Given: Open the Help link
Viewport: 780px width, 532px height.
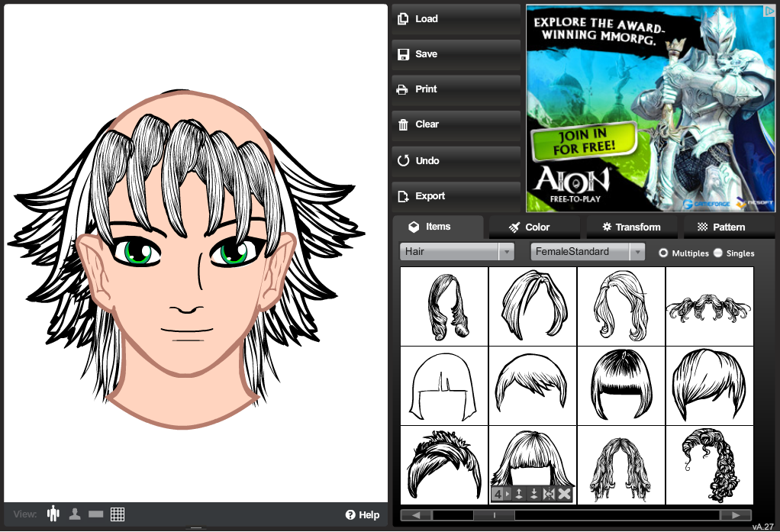Looking at the screenshot, I should [362, 514].
